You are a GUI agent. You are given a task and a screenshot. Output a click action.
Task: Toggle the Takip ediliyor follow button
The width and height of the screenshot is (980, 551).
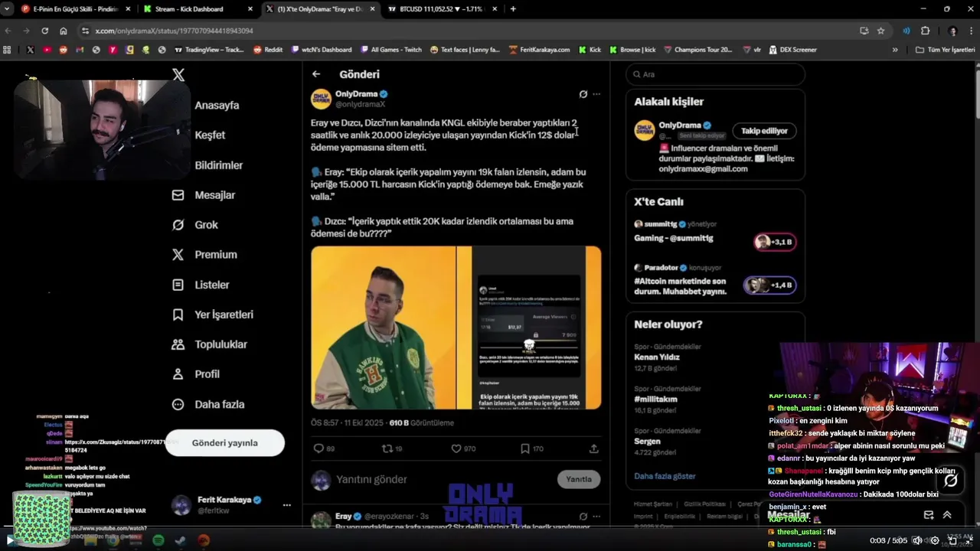pyautogui.click(x=764, y=131)
